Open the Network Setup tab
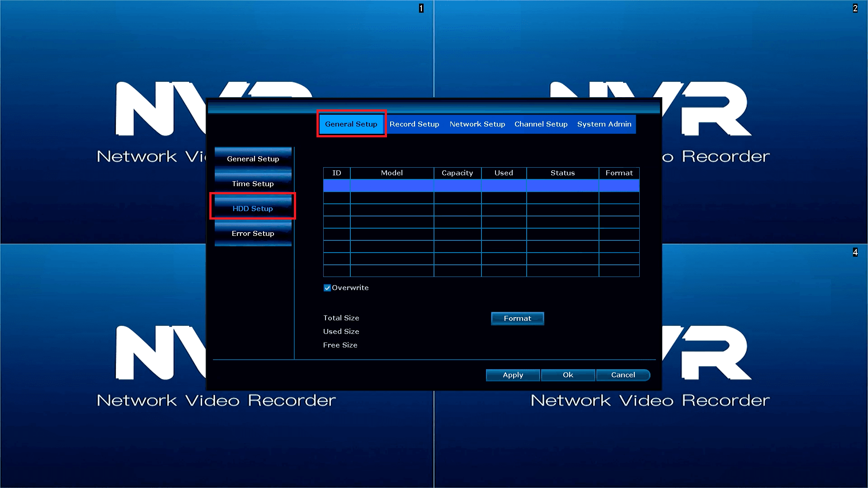Image resolution: width=868 pixels, height=488 pixels. click(x=477, y=124)
